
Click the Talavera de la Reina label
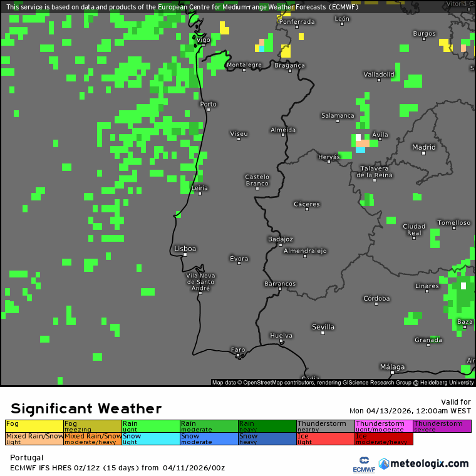(375, 172)
